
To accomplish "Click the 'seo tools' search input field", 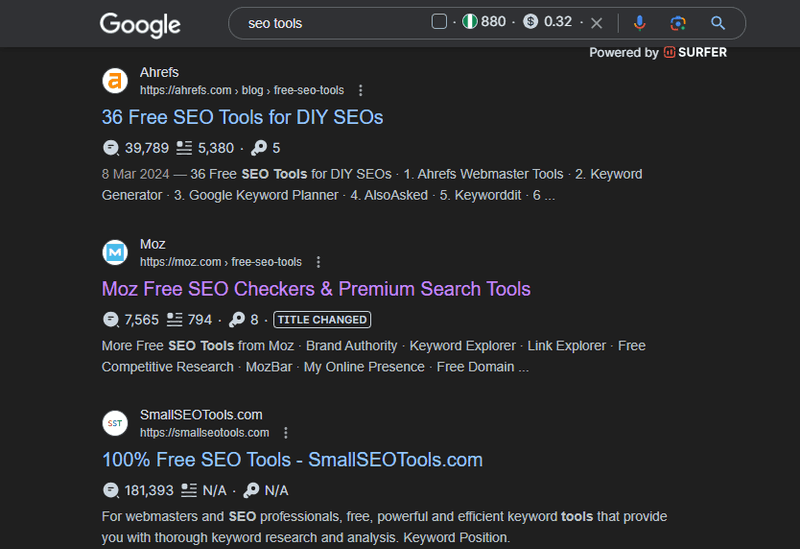I will (x=330, y=23).
